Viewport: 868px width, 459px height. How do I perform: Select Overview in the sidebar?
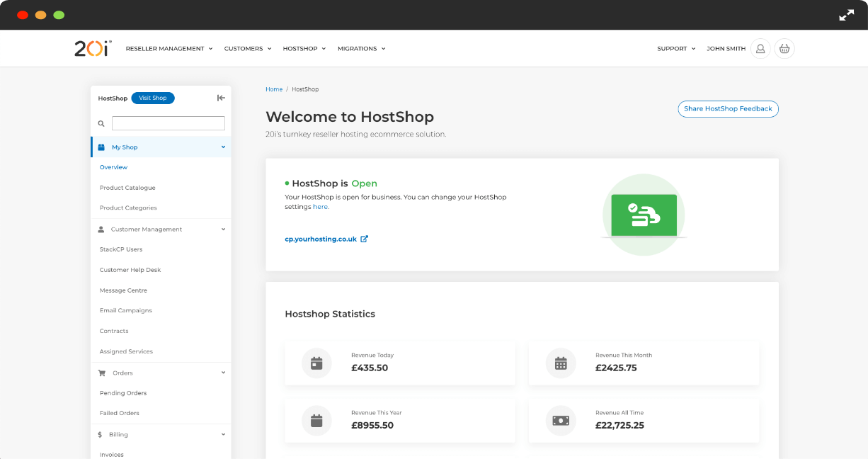[113, 167]
